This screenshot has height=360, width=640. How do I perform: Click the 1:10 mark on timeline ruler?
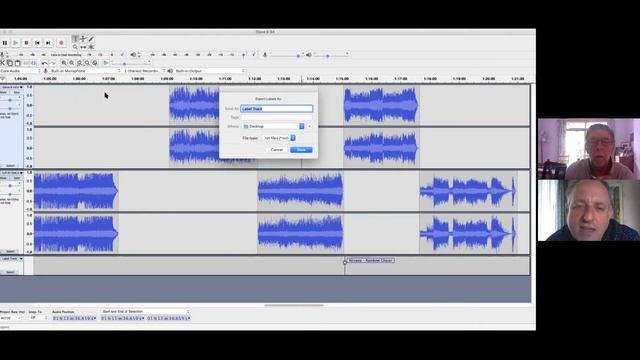(x=196, y=79)
